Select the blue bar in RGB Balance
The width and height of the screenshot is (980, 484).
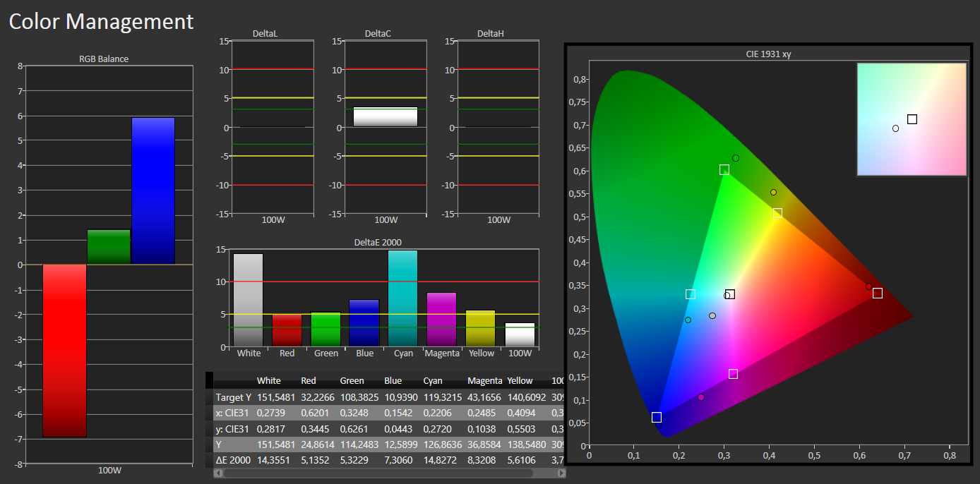point(153,190)
